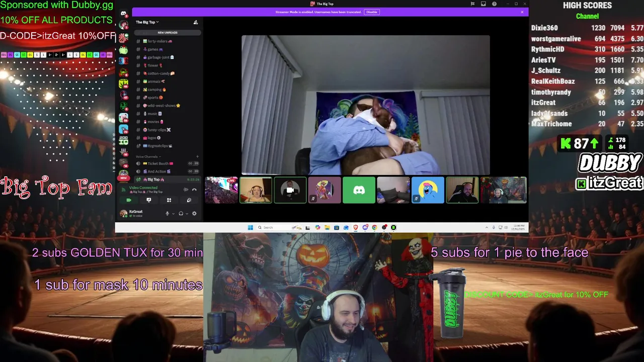
Task: Open the sports channel
Action: tap(168, 98)
